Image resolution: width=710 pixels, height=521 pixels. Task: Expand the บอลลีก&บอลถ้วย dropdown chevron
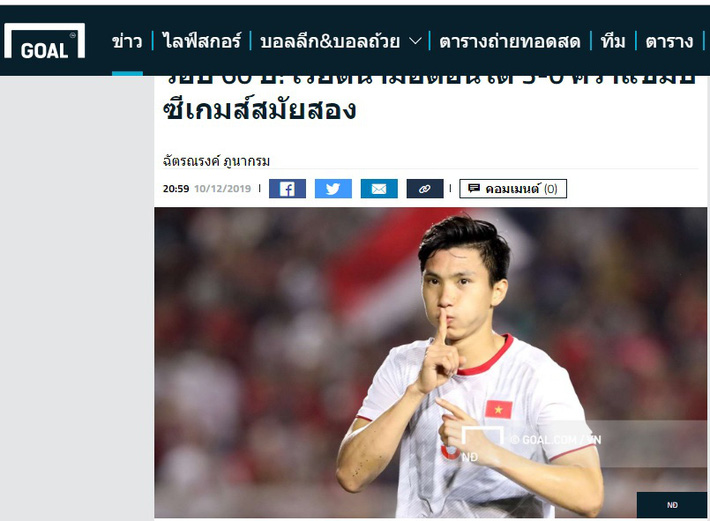pyautogui.click(x=415, y=42)
